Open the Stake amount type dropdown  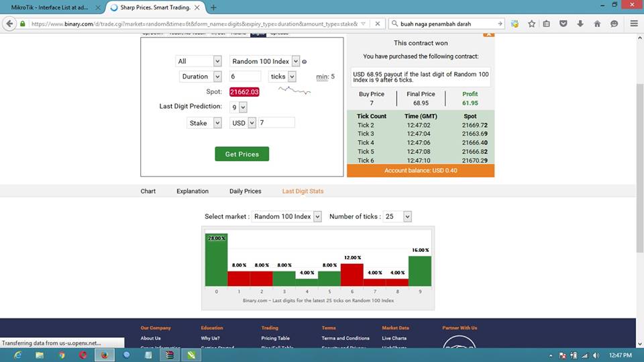pos(204,123)
